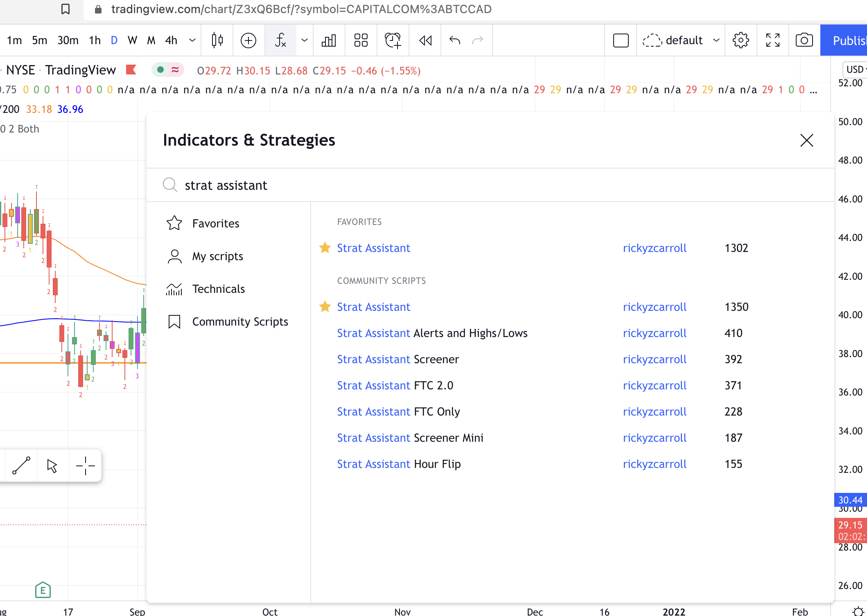Open the Community Scripts category
Viewport: 867px width, 616px height.
tap(228, 321)
